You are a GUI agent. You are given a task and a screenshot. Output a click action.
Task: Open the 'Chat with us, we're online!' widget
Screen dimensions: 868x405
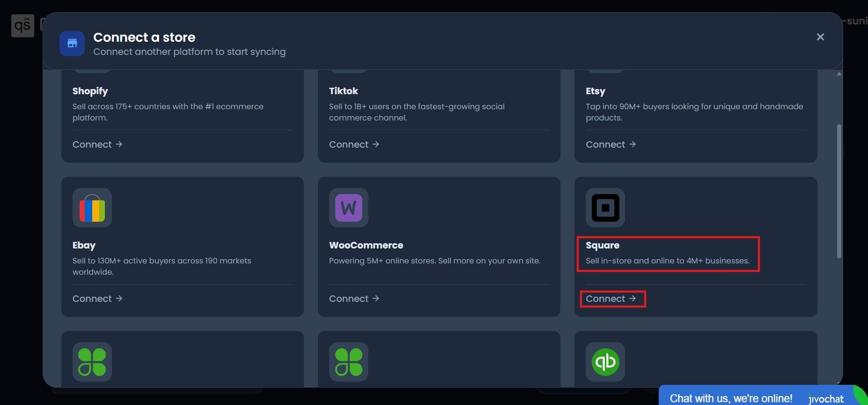pyautogui.click(x=763, y=396)
